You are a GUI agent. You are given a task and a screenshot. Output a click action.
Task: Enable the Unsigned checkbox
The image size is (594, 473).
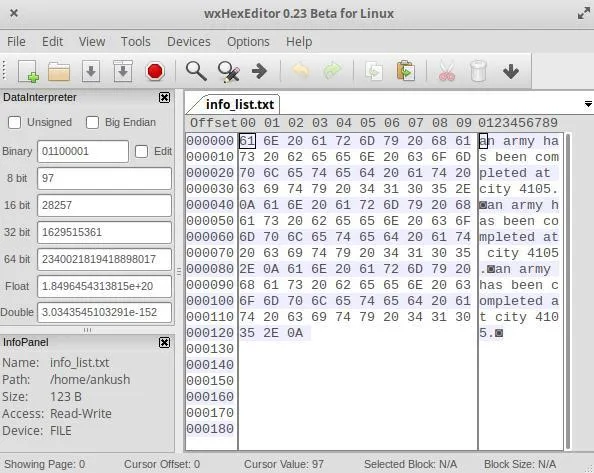pyautogui.click(x=14, y=122)
